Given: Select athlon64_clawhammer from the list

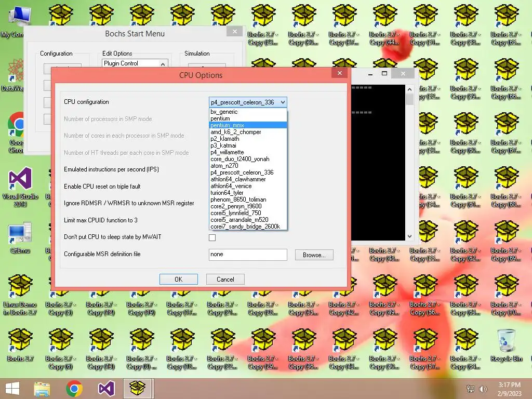Looking at the screenshot, I should [x=248, y=179].
